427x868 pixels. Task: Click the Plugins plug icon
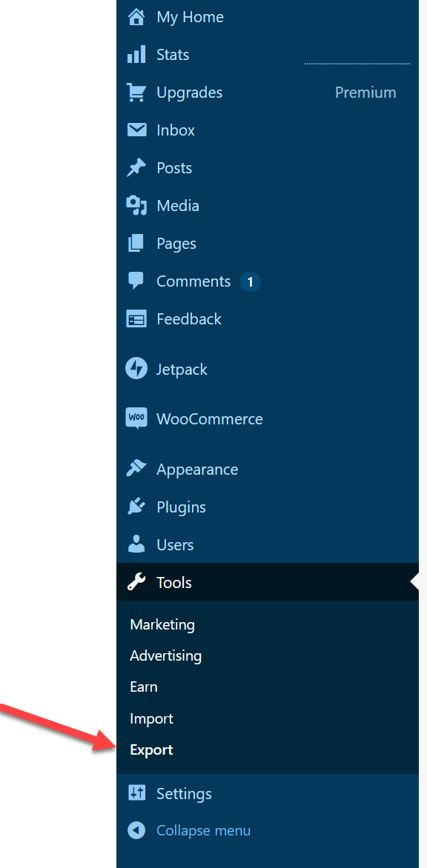point(136,507)
